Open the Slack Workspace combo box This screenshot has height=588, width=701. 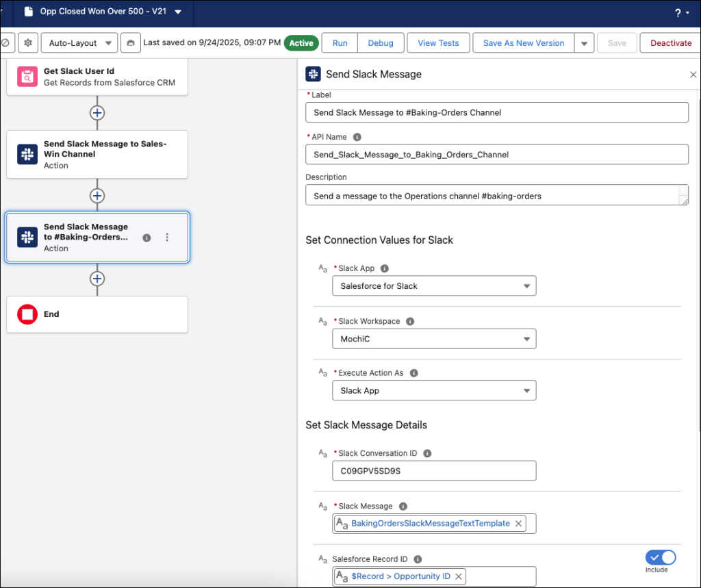(434, 339)
